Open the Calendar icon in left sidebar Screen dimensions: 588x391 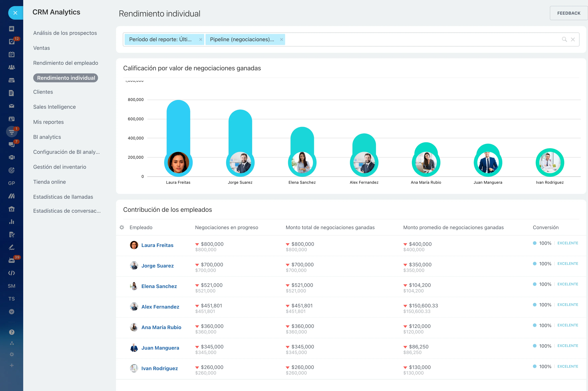pyautogui.click(x=11, y=54)
